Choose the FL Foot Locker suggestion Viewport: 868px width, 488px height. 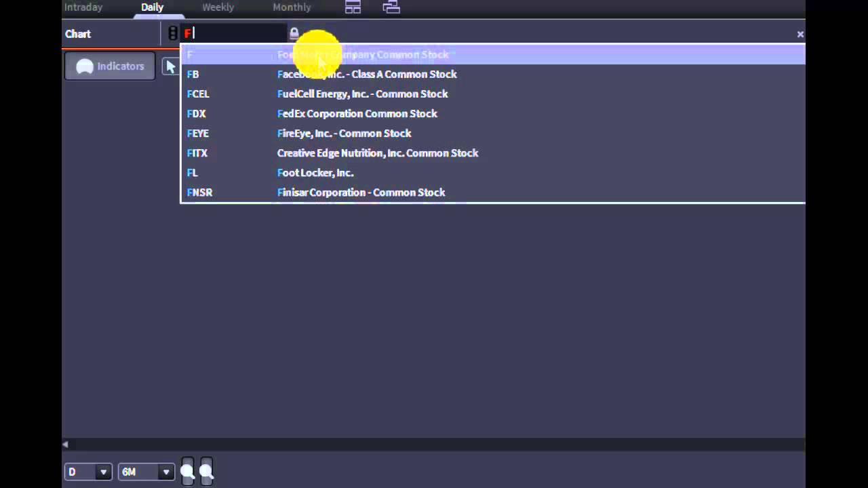click(x=493, y=173)
